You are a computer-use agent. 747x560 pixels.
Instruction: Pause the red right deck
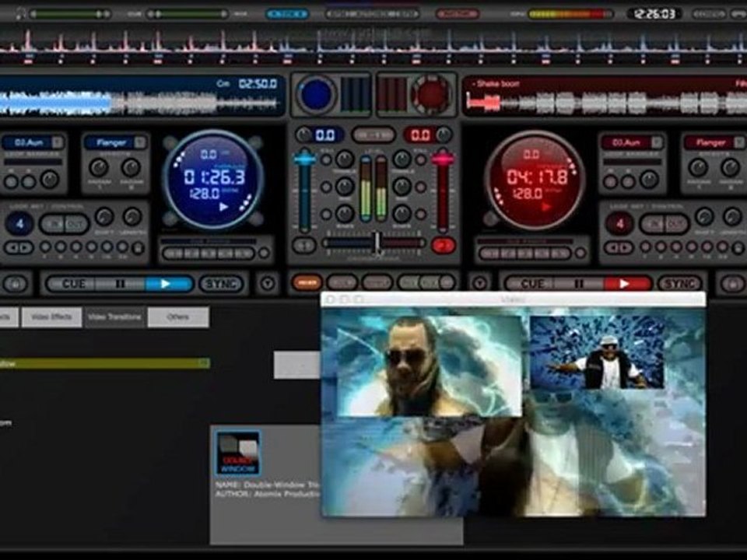579,285
